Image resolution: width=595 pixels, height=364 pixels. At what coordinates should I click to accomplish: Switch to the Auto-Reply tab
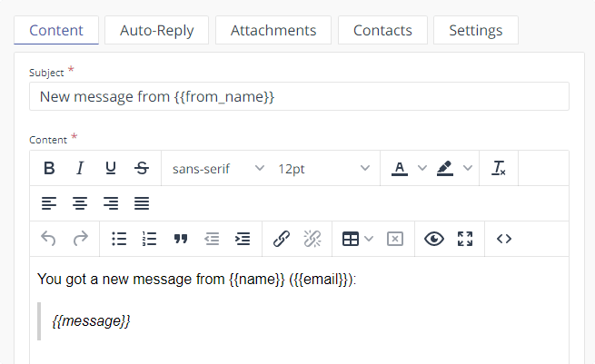point(156,30)
